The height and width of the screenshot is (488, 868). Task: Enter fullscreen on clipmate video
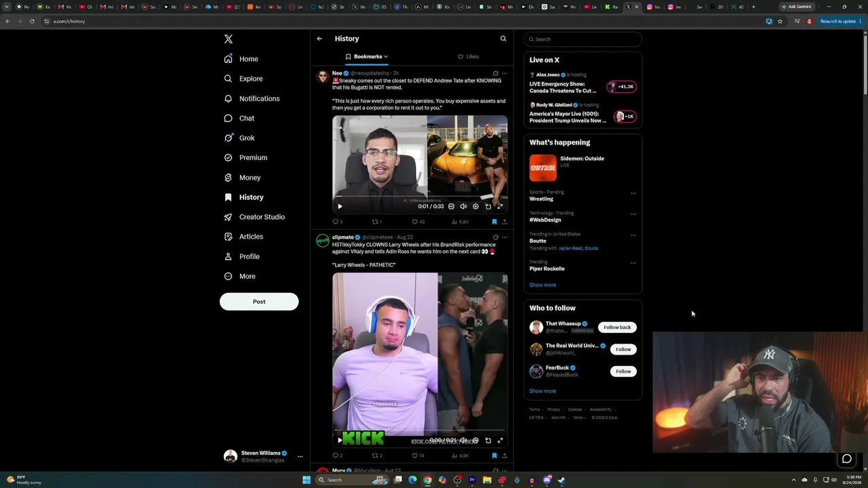(x=500, y=440)
